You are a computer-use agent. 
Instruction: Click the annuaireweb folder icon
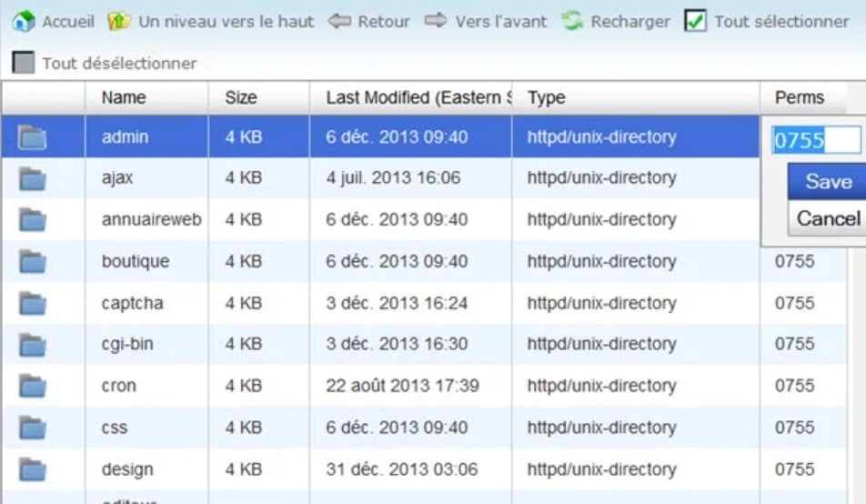[32, 220]
